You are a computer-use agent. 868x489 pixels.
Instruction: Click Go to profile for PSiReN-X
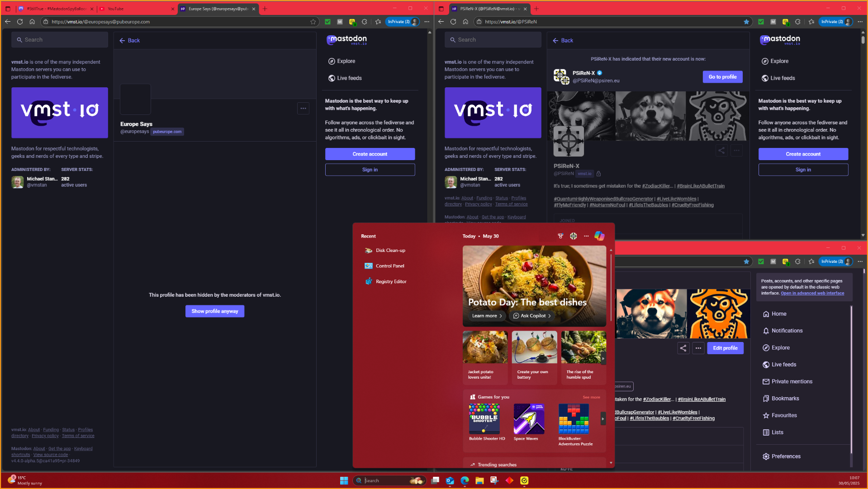[x=722, y=77]
